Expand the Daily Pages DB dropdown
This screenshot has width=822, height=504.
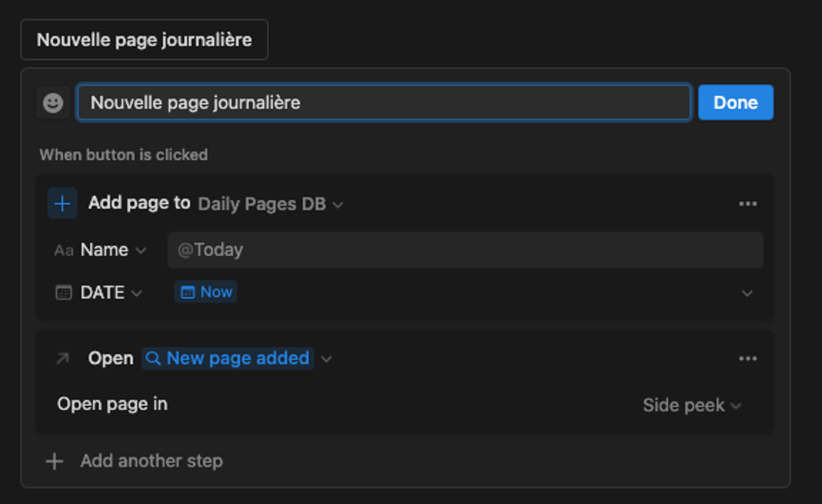270,205
